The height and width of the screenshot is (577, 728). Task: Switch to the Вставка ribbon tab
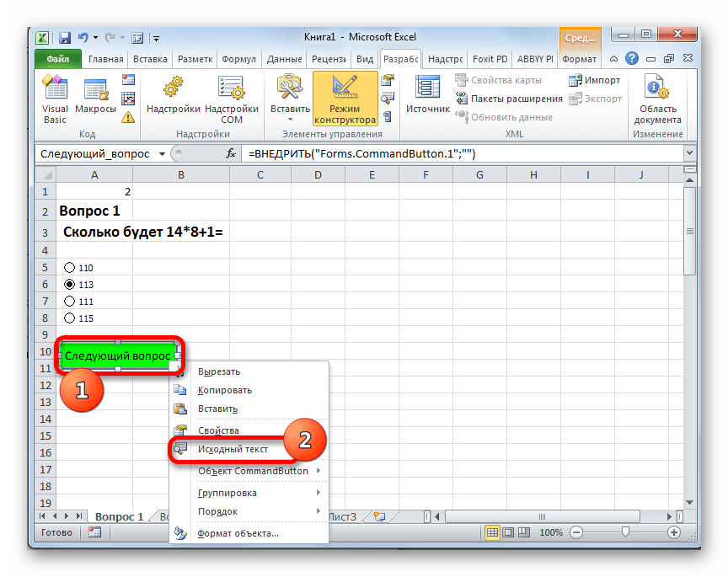point(150,59)
